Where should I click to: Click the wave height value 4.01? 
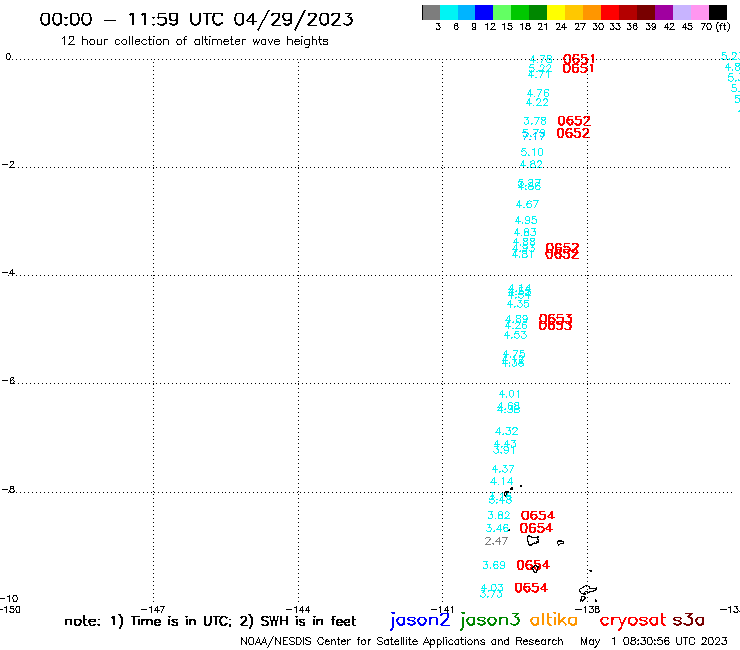[x=510, y=394]
